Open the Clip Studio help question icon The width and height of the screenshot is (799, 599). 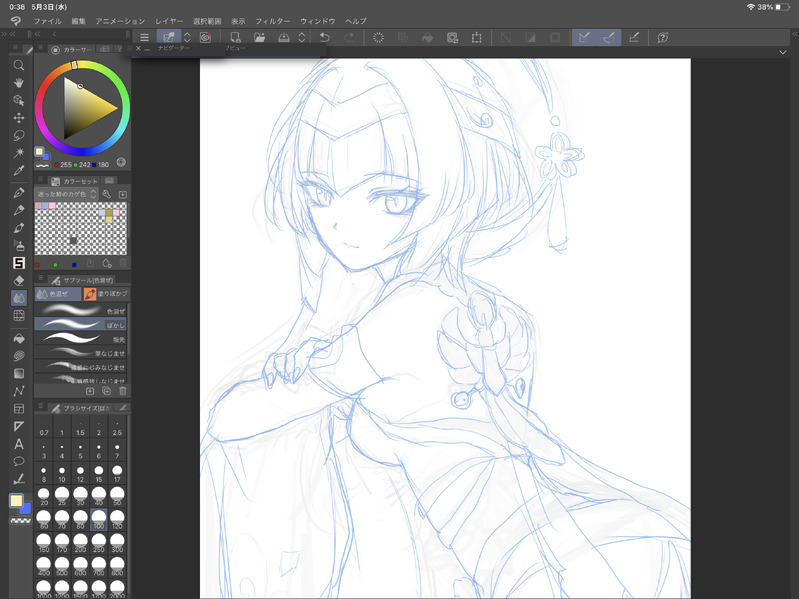662,37
